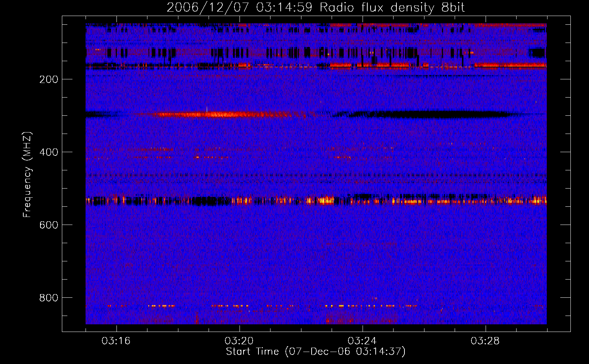The height and width of the screenshot is (364, 589).
Task: Click the 03:24 time tick label
Action: 362,341
